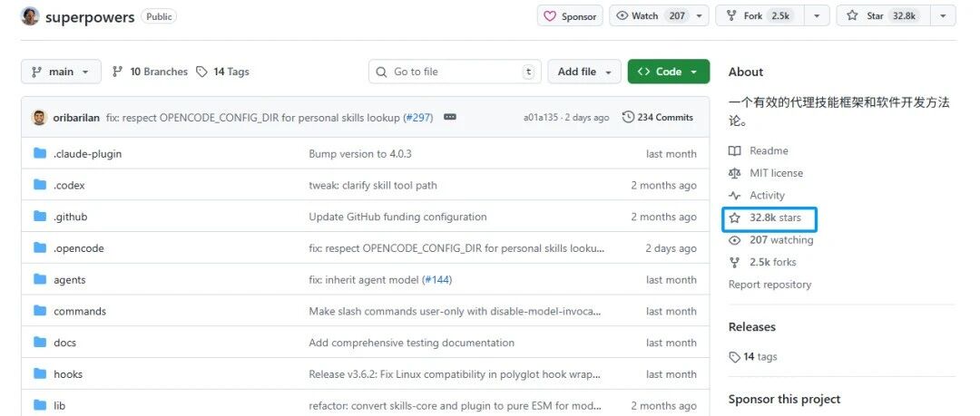This screenshot has width=980, height=416.
Task: Open the hooks folder name
Action: pos(68,374)
